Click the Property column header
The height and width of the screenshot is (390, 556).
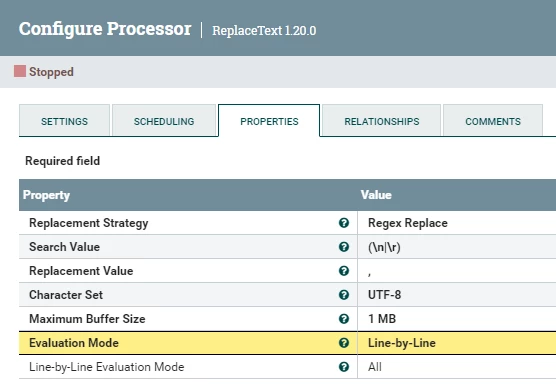click(46, 195)
